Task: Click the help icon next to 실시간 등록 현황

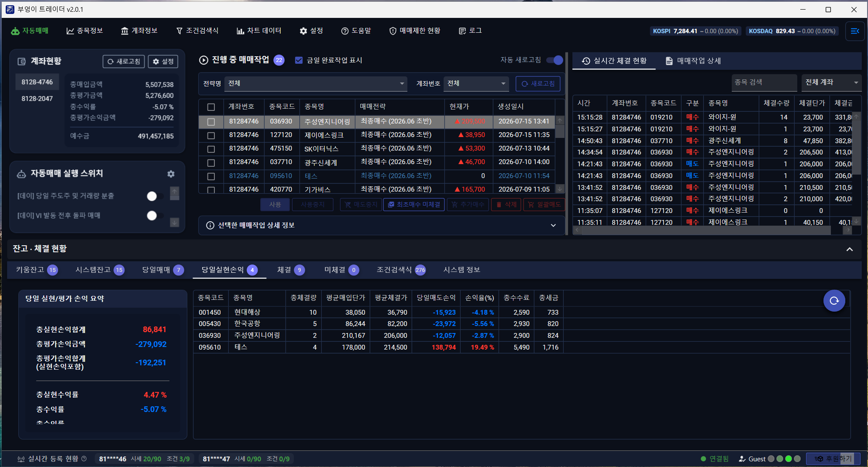Action: pos(84,459)
